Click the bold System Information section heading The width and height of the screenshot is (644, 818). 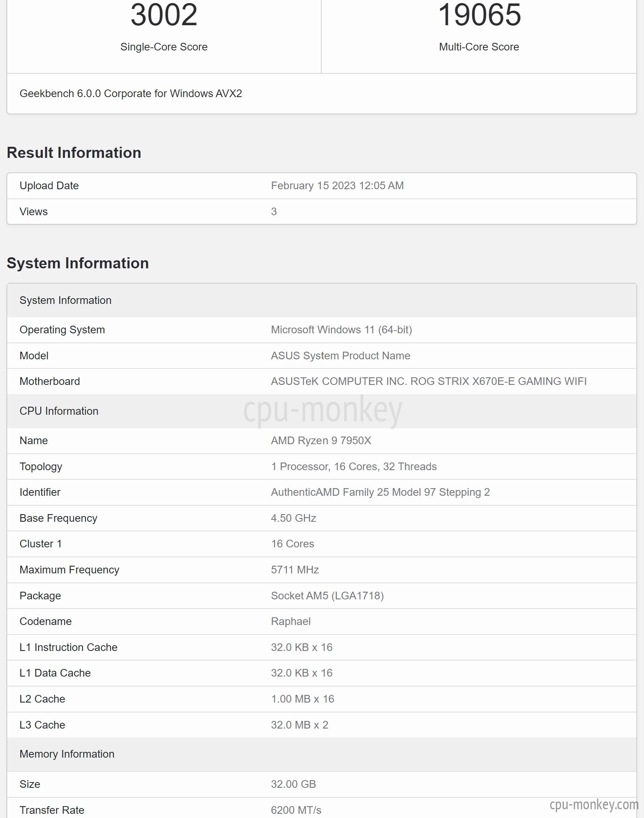(78, 263)
